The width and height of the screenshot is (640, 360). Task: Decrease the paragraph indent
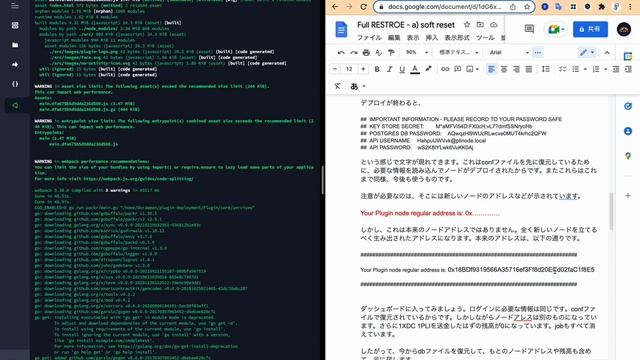(616, 69)
